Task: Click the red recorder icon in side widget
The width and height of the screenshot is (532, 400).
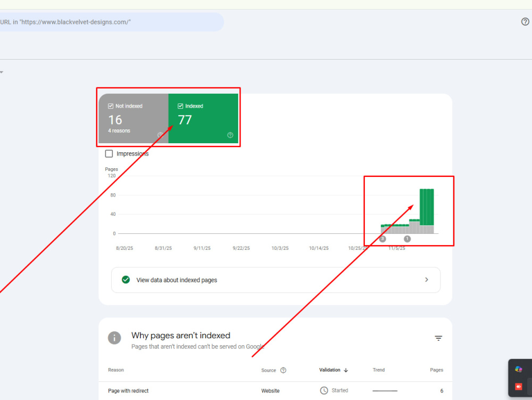Action: (518, 386)
